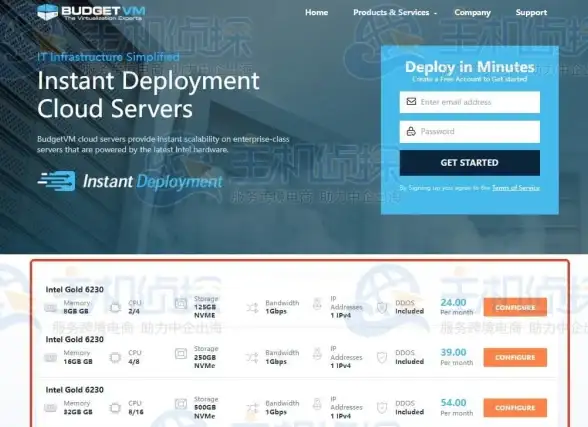
Task: Click storage icon of the 500GB plan
Action: click(181, 404)
